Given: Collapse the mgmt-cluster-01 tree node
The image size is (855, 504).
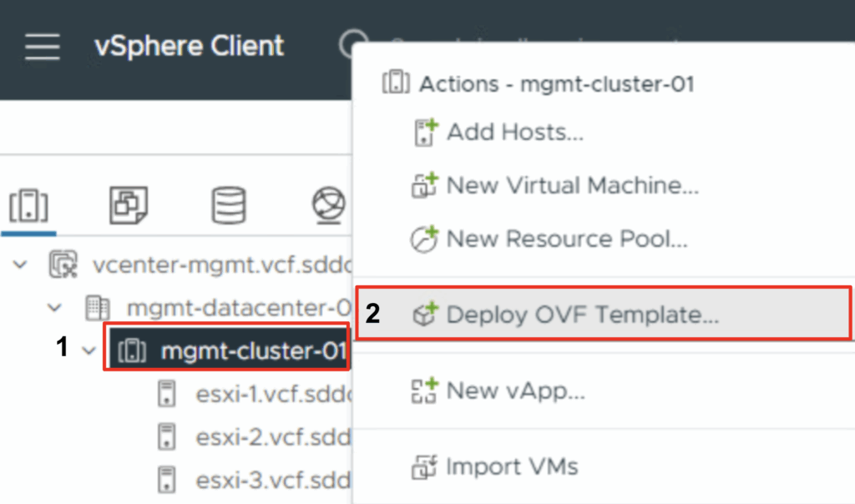Looking at the screenshot, I should [x=89, y=350].
